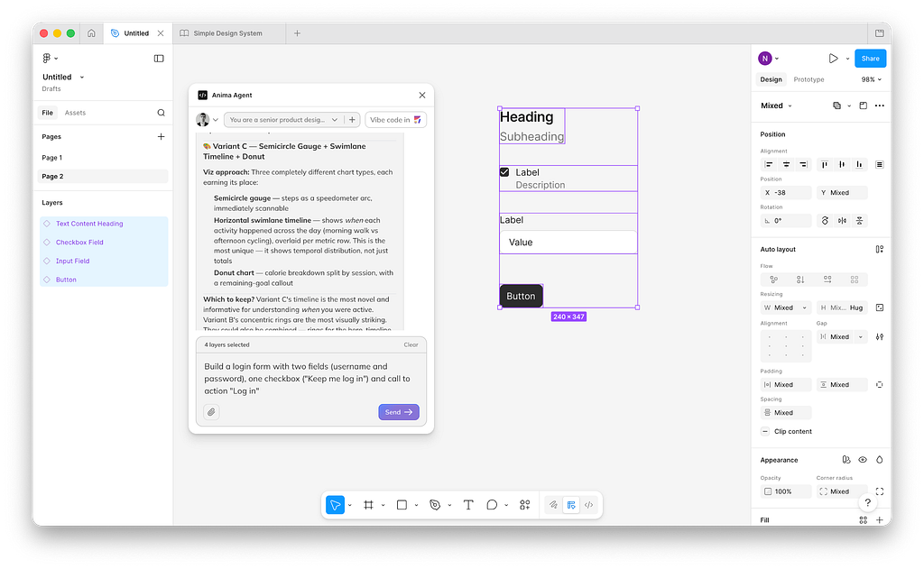Select the Frame tool in bottom toolbar

coord(368,505)
